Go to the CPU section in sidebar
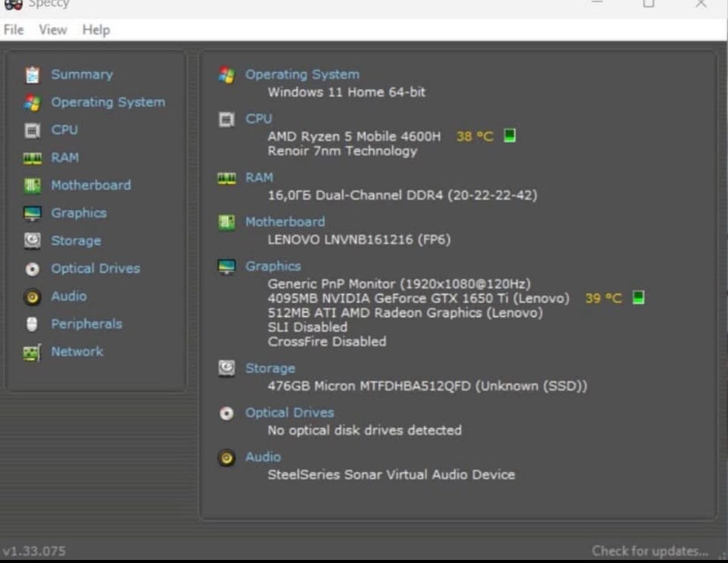Viewport: 728px width, 563px height. [64, 130]
